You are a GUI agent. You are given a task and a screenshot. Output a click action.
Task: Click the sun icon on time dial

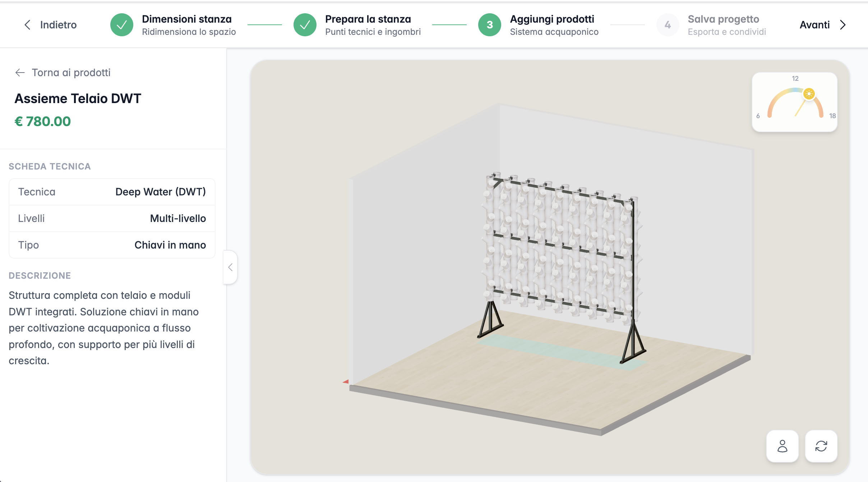[809, 94]
